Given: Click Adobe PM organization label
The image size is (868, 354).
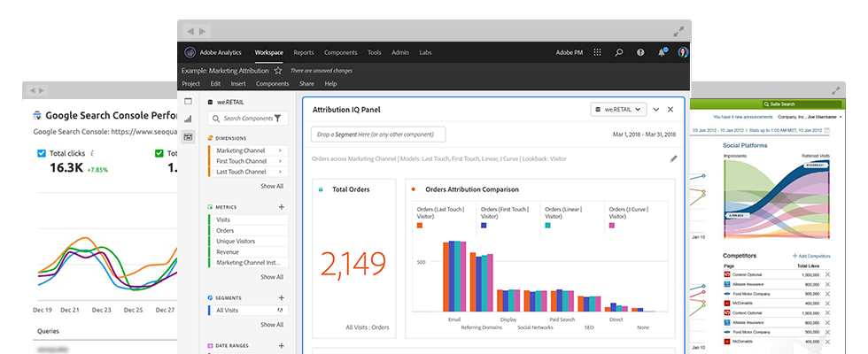Looking at the screenshot, I should (x=569, y=52).
